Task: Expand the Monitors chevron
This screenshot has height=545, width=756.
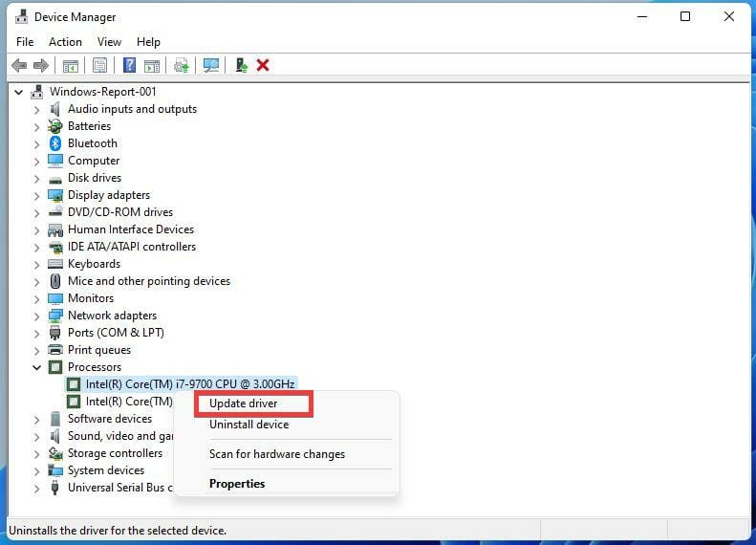Action: coord(36,299)
